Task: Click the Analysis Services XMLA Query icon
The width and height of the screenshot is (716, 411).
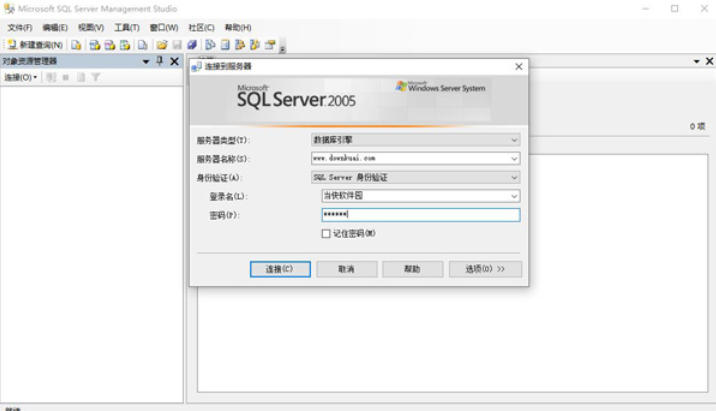Action: point(125,45)
